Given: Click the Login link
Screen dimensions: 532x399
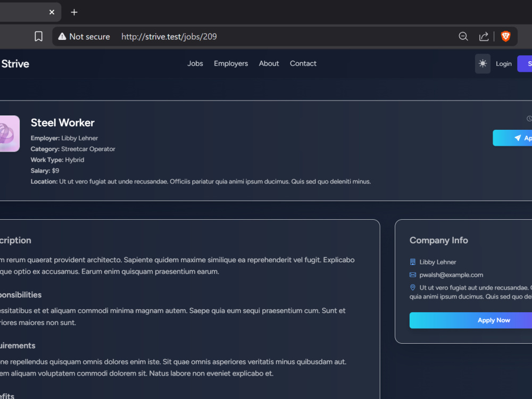Looking at the screenshot, I should click(x=503, y=64).
